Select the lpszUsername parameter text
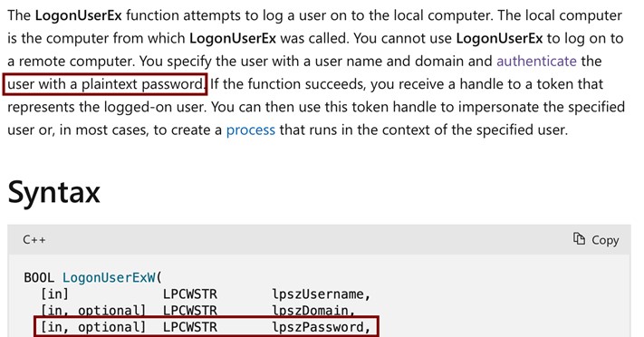 [322, 294]
